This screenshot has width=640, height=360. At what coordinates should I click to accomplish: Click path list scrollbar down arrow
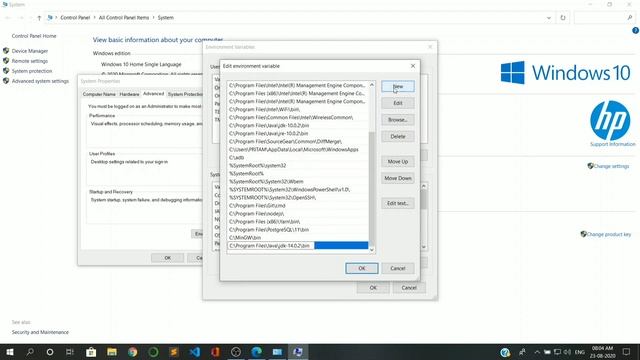pyautogui.click(x=372, y=250)
